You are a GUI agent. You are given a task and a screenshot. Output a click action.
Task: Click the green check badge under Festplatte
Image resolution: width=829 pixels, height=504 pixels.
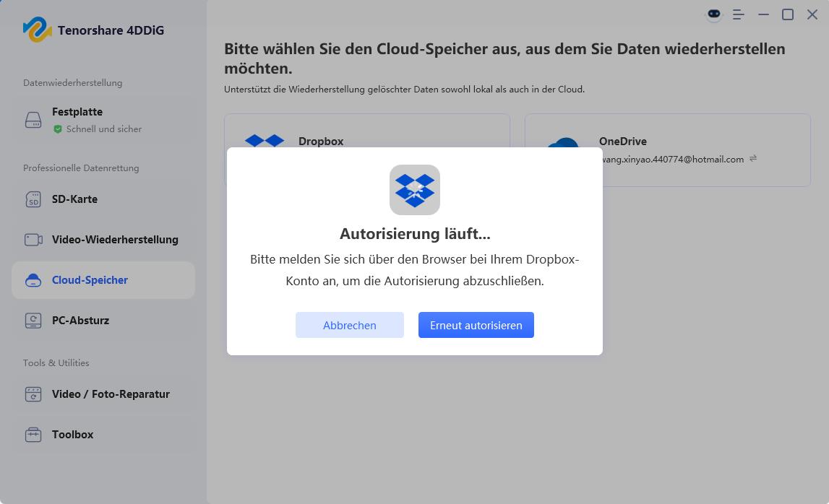(59, 129)
